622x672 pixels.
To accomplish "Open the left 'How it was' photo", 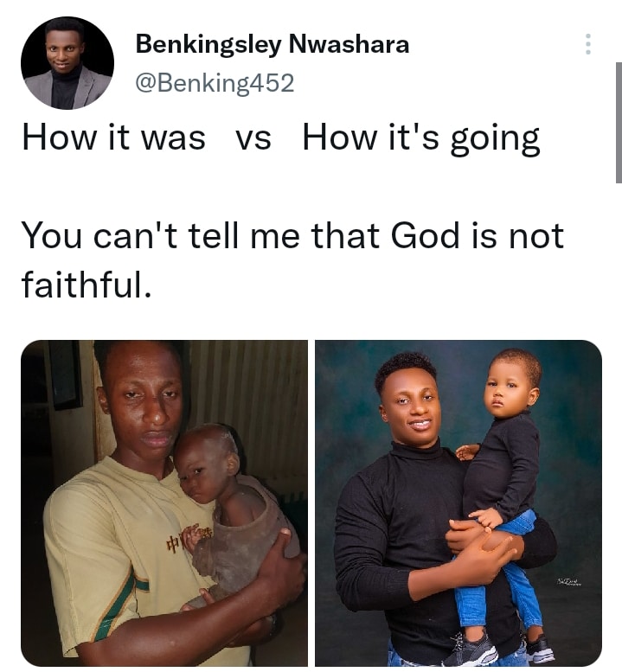I will pyautogui.click(x=164, y=503).
